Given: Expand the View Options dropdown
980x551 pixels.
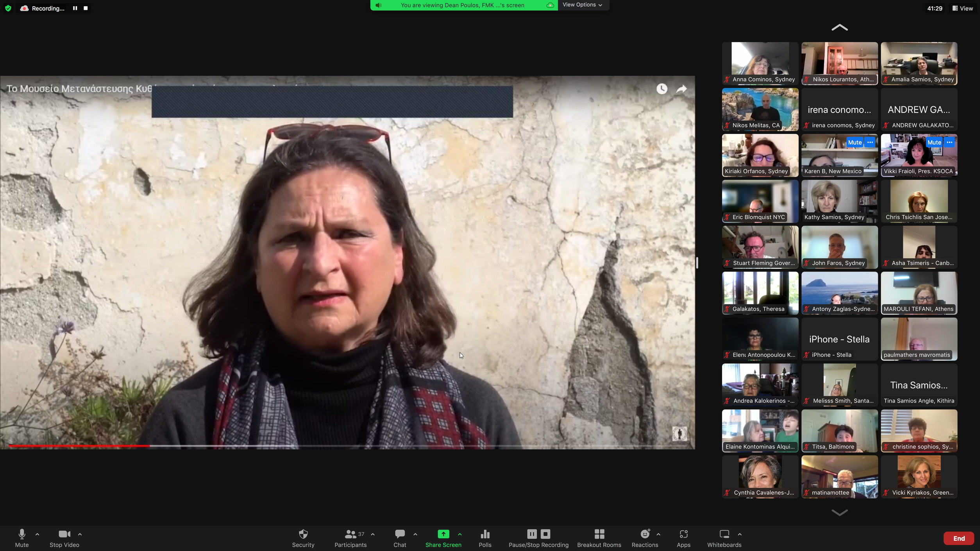Looking at the screenshot, I should click(x=582, y=5).
